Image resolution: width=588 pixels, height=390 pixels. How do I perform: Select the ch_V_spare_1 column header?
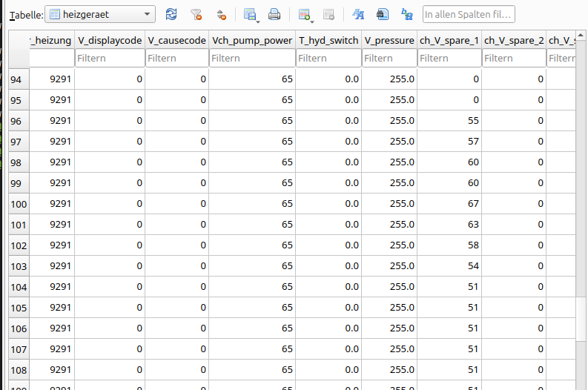pyautogui.click(x=449, y=40)
